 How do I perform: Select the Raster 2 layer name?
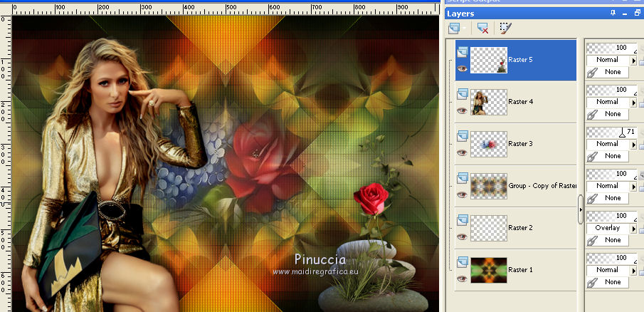pos(520,228)
